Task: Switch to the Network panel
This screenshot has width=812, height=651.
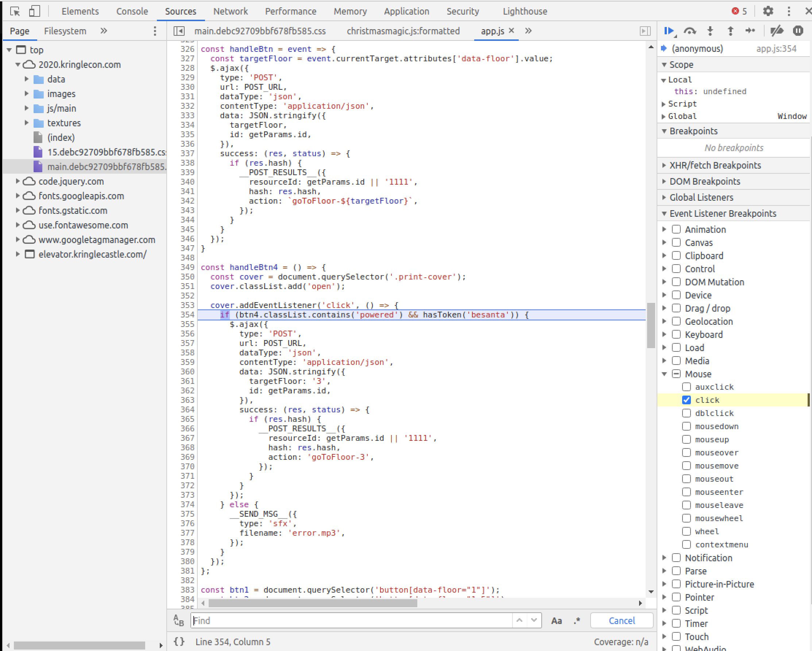Action: pos(231,11)
